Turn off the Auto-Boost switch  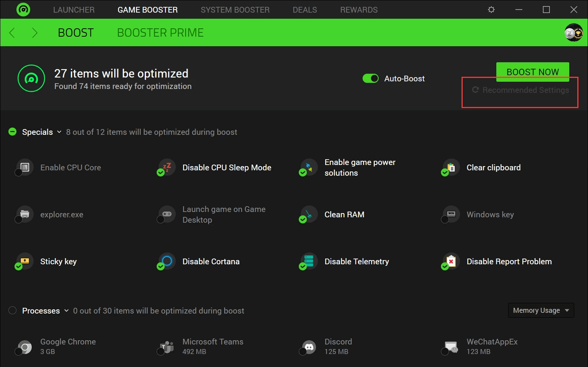click(x=370, y=78)
